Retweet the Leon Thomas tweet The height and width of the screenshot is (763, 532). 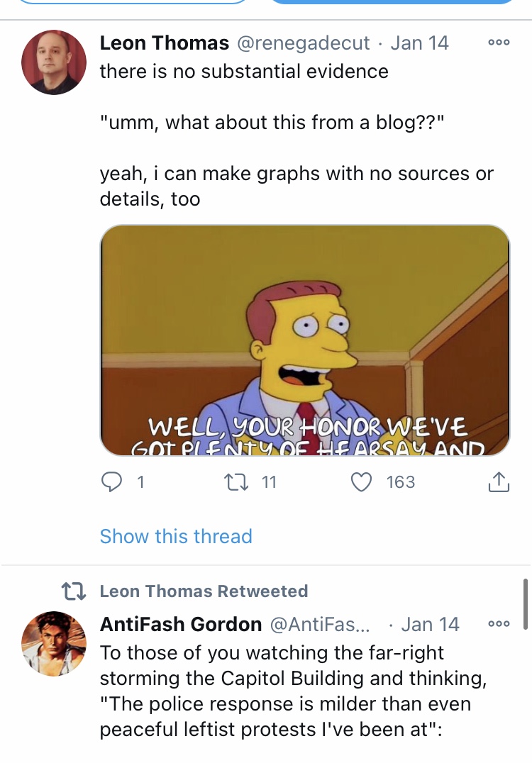pyautogui.click(x=236, y=481)
